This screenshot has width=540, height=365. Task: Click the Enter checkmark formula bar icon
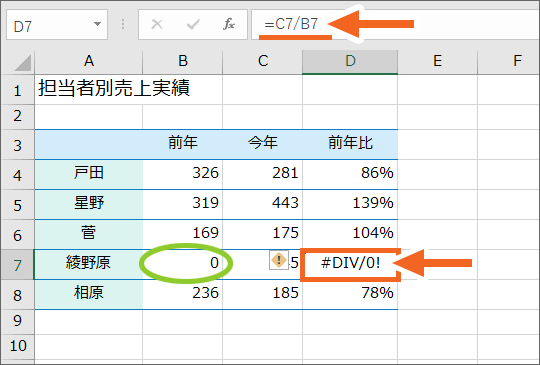[193, 24]
